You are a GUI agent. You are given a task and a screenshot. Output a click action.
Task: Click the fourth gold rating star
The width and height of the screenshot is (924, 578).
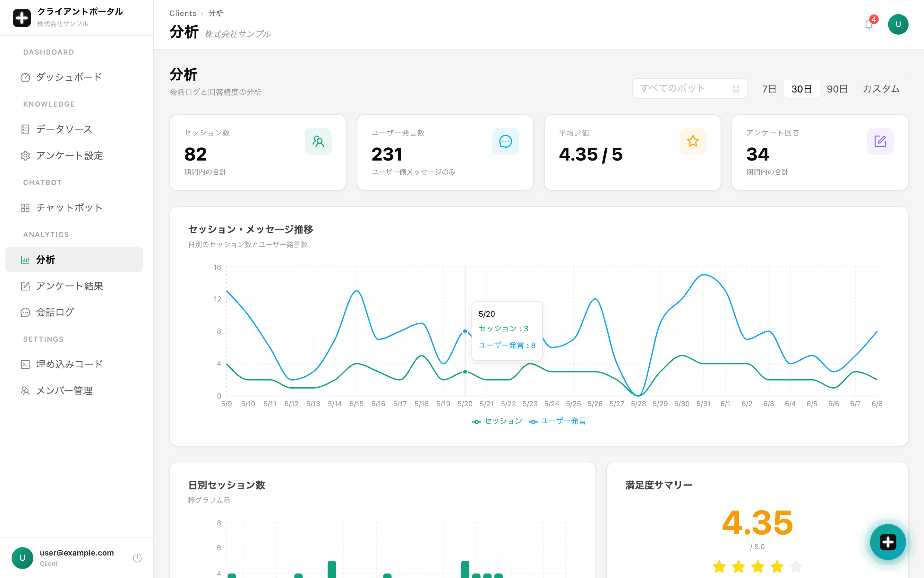point(777,566)
